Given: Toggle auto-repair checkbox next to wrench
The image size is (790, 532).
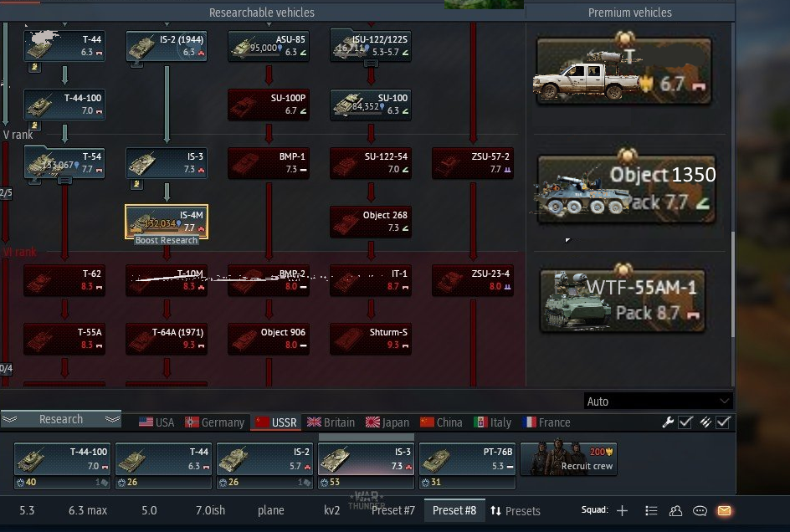Looking at the screenshot, I should tap(685, 422).
